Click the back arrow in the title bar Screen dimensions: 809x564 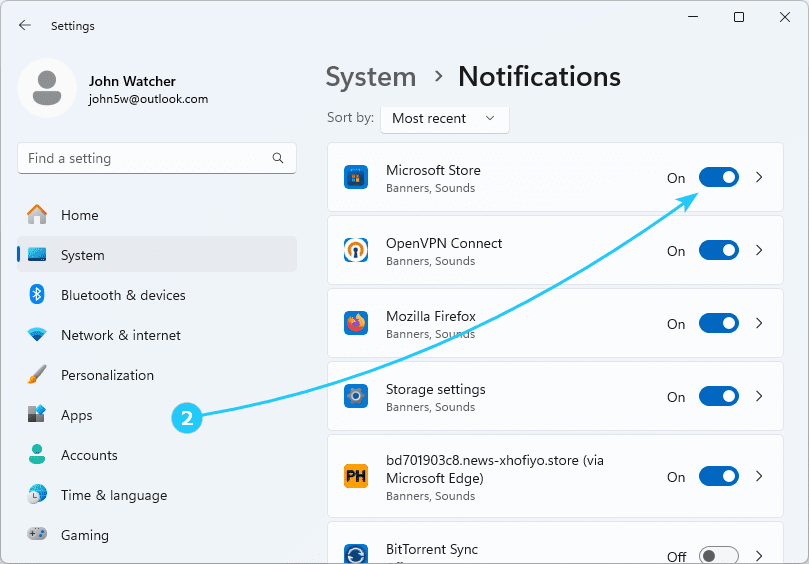[x=25, y=25]
